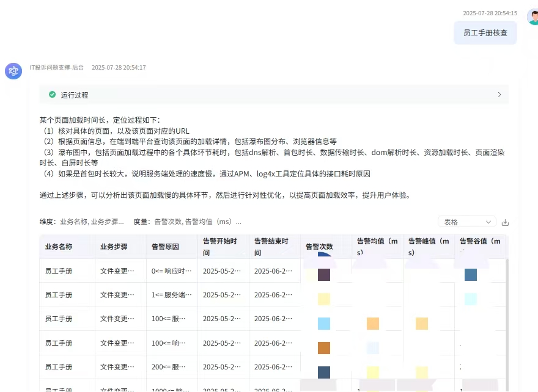
Task: Click the download icon above the table
Action: click(x=505, y=222)
